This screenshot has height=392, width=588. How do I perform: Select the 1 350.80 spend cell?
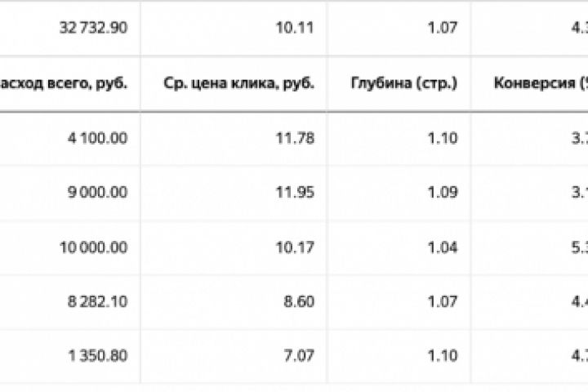(97, 356)
